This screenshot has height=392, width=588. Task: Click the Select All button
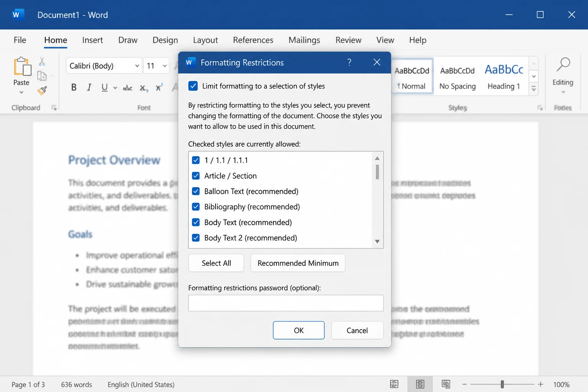216,263
